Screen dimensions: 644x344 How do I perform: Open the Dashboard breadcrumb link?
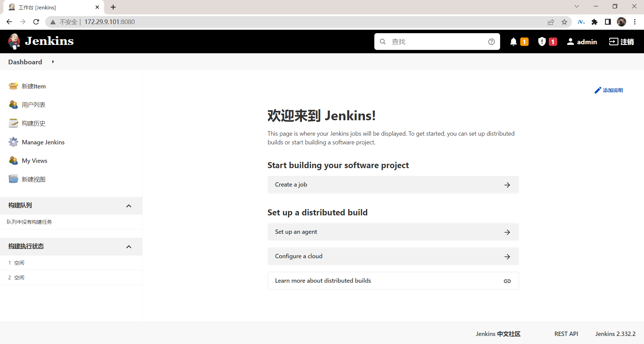(x=25, y=62)
